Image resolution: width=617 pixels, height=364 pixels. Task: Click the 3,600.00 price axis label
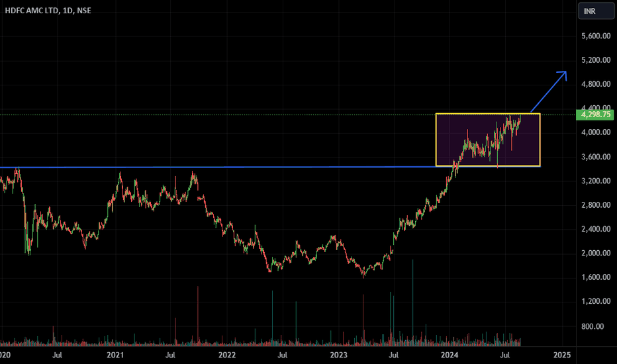(596, 157)
